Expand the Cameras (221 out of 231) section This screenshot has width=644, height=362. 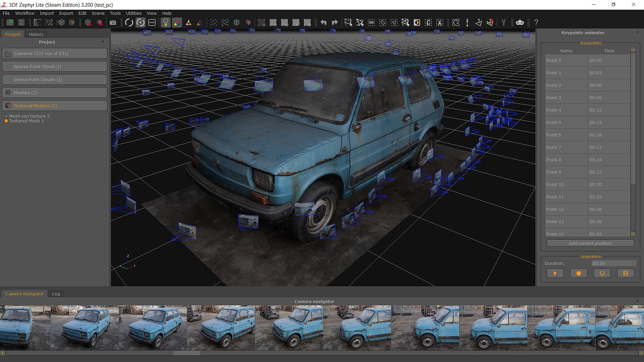click(x=55, y=53)
